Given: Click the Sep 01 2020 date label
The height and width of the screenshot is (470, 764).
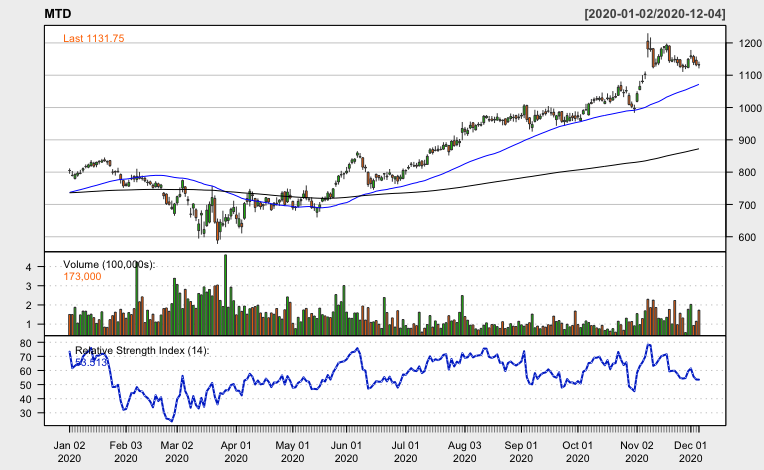Looking at the screenshot, I should 521,451.
